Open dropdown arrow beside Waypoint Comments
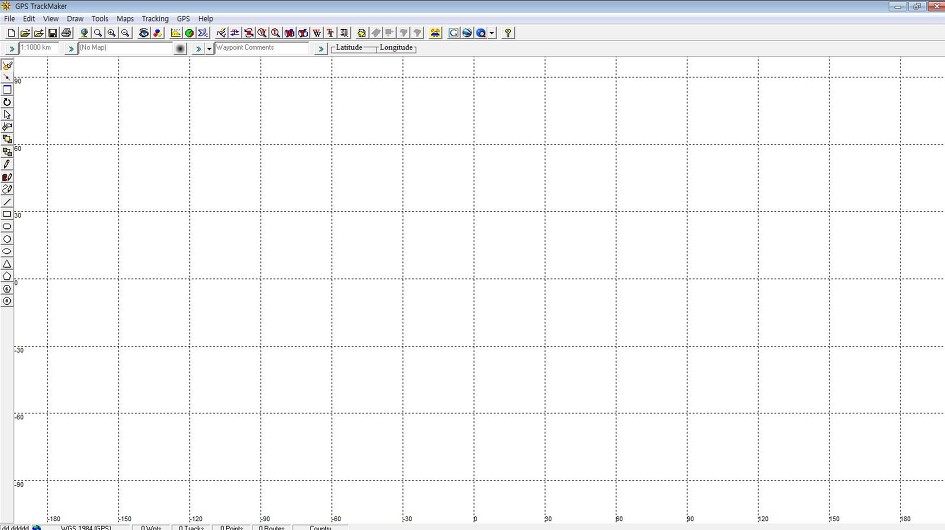The height and width of the screenshot is (530, 945). coord(209,48)
